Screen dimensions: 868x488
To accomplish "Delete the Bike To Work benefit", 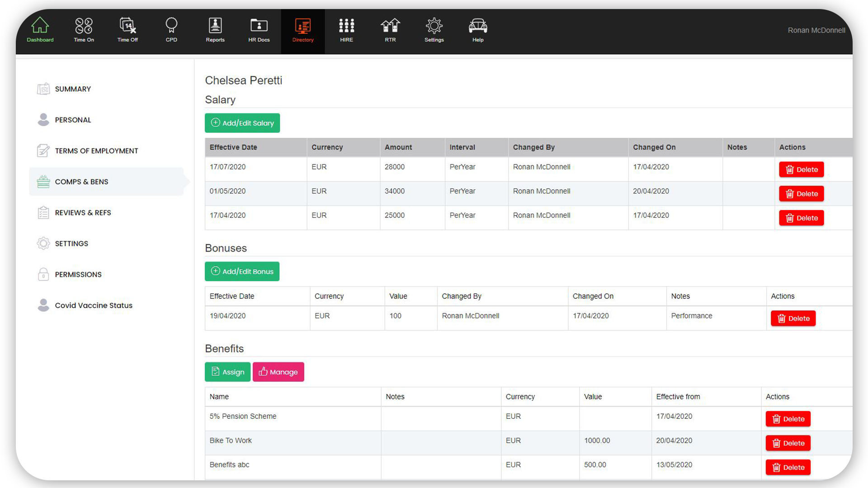I will (788, 443).
